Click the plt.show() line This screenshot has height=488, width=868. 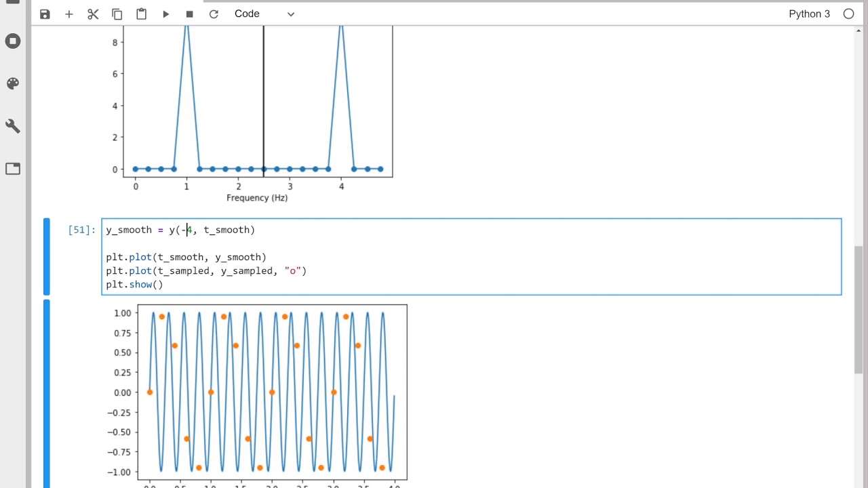coord(134,285)
